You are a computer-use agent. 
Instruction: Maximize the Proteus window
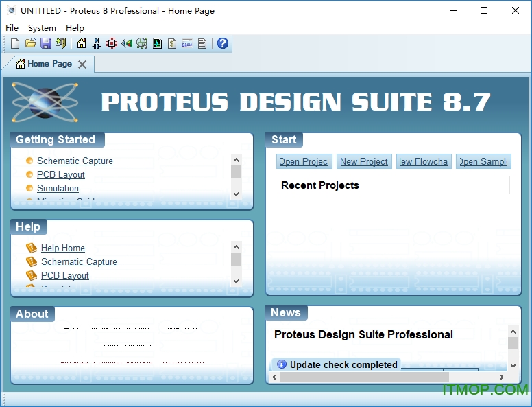(484, 10)
